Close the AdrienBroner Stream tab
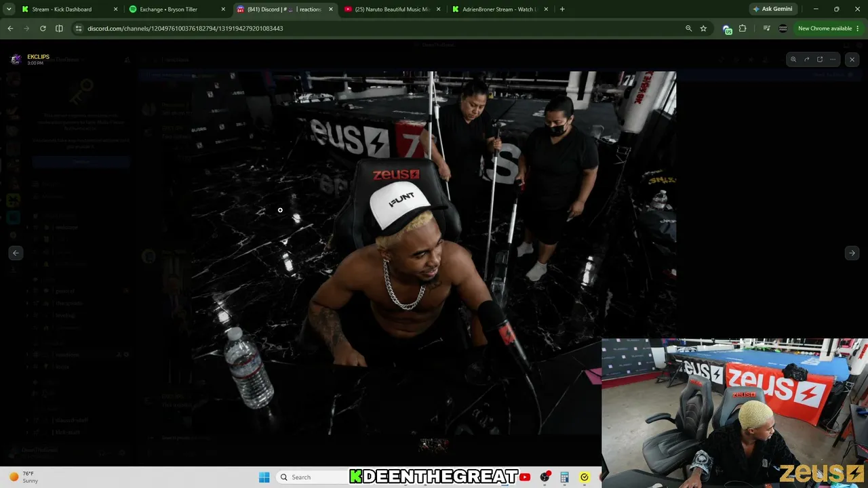This screenshot has width=868, height=488. click(x=546, y=9)
